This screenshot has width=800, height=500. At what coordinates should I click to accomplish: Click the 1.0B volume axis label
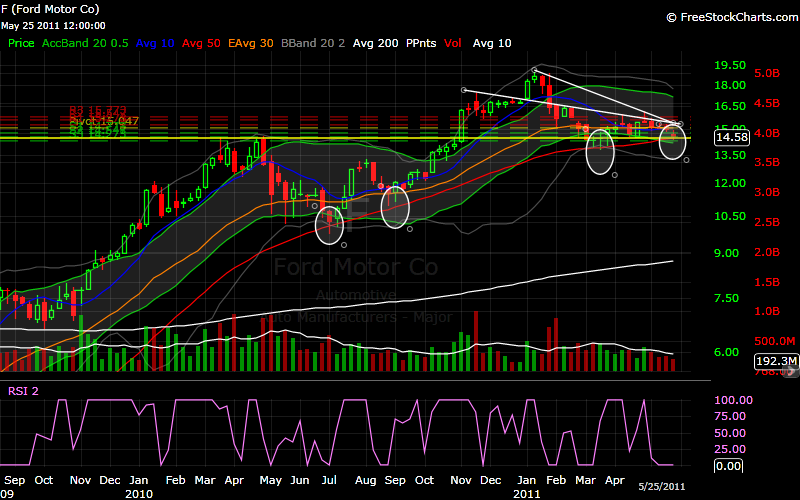pyautogui.click(x=767, y=311)
